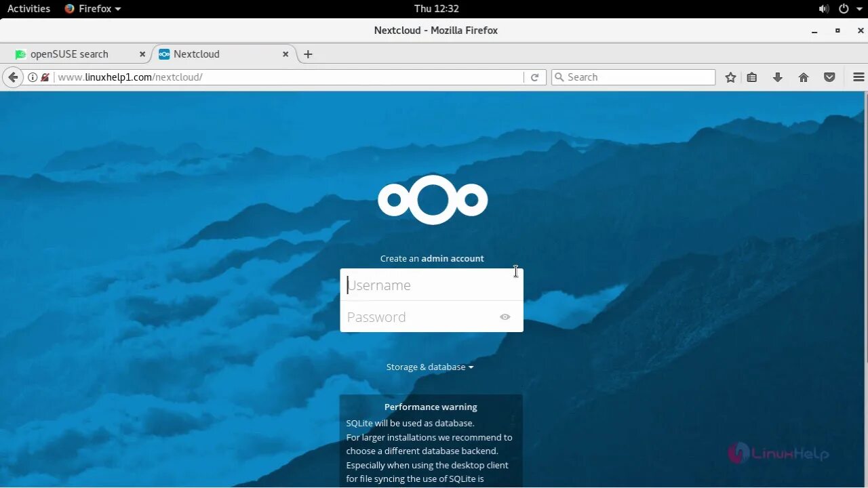868x488 pixels.
Task: Click the Firefox Search box
Action: (633, 77)
